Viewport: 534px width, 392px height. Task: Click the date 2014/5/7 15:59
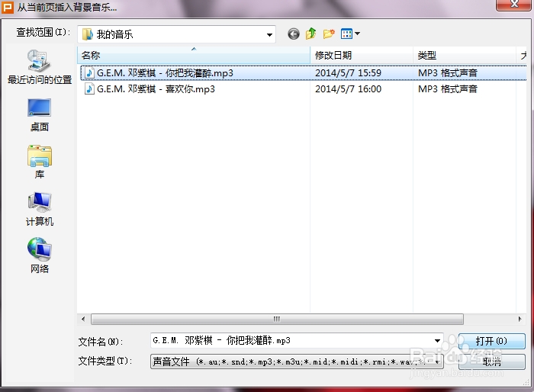pyautogui.click(x=348, y=73)
